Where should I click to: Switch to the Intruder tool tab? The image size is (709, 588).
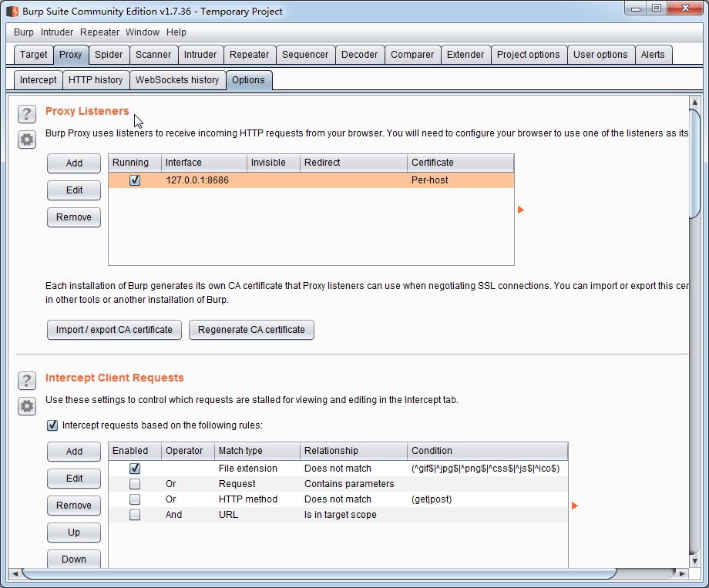pos(200,55)
